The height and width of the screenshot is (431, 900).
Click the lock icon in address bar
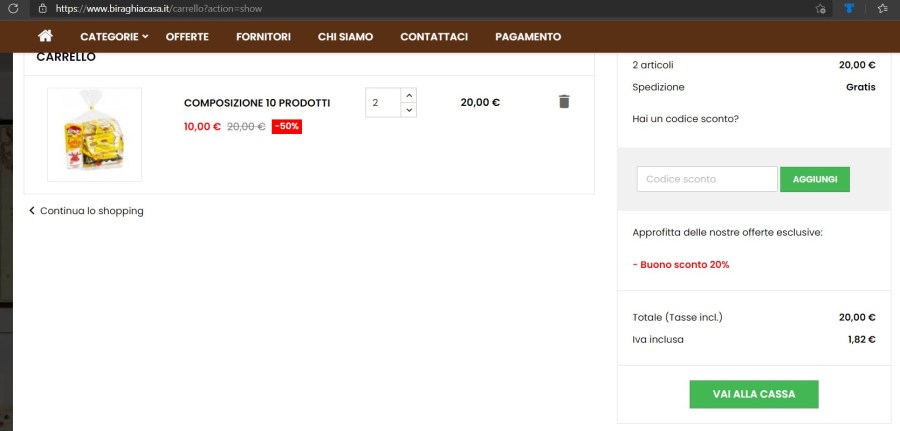point(42,8)
